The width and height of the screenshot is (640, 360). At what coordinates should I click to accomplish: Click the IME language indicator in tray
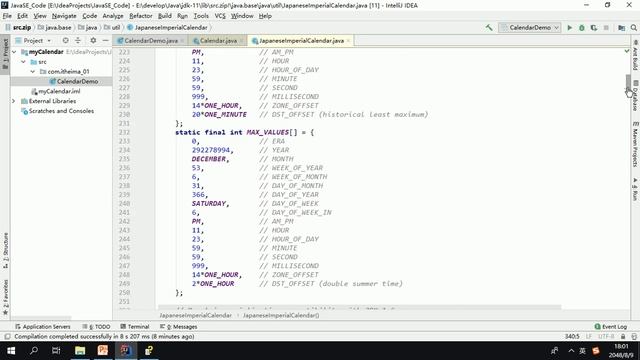pos(582,351)
